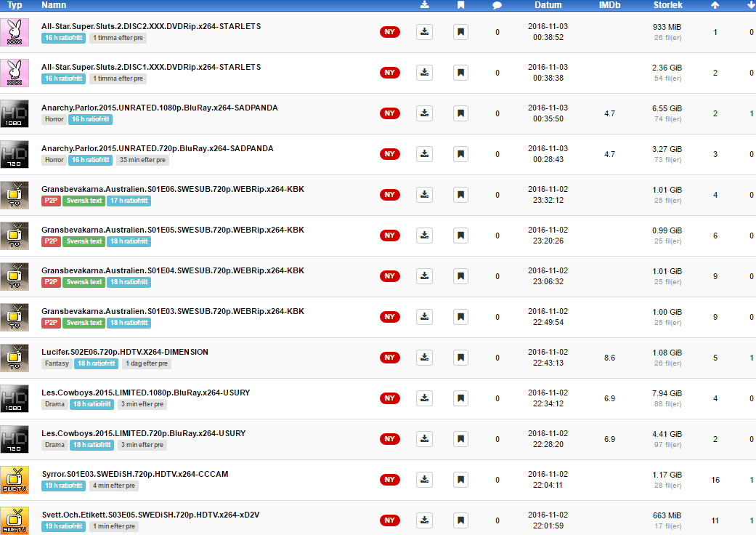
Task: Click 663 MiB size for Svett.Och.Etikett
Action: point(667,515)
